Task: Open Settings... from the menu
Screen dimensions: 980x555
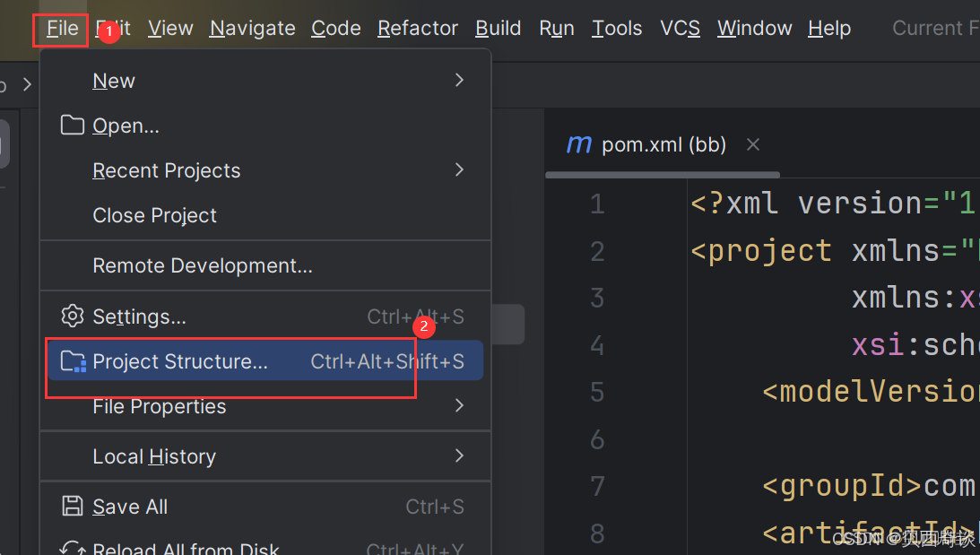Action: pos(265,317)
